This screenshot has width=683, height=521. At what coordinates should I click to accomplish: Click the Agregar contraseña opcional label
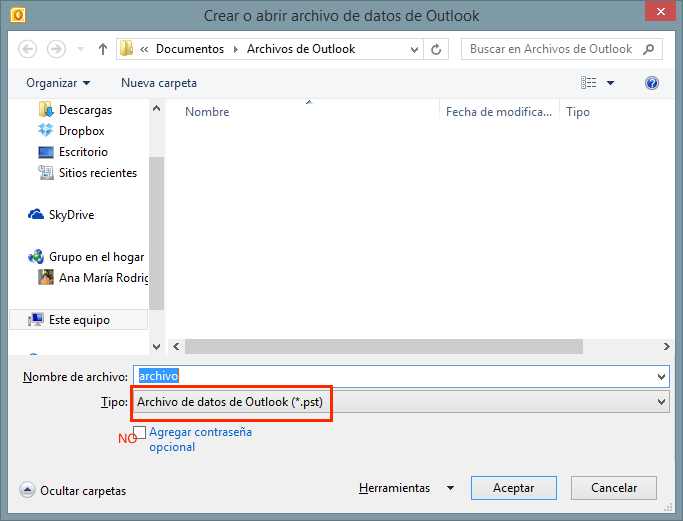pos(200,440)
